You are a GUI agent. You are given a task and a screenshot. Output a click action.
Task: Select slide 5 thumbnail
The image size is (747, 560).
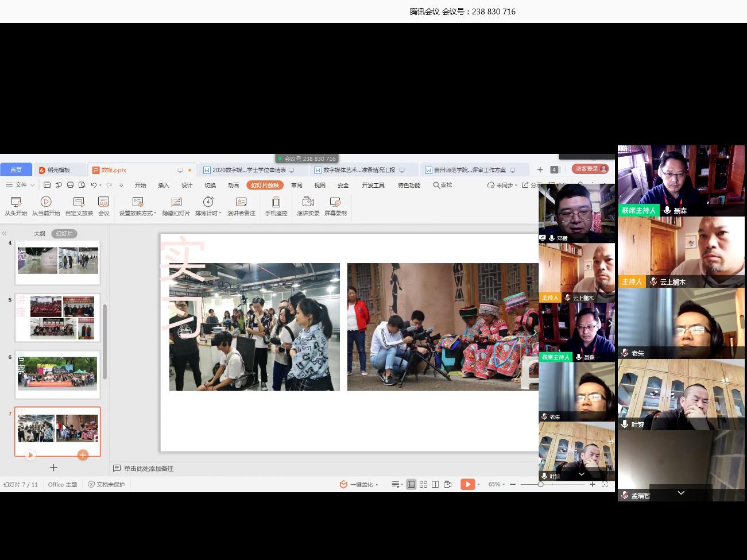pos(57,318)
